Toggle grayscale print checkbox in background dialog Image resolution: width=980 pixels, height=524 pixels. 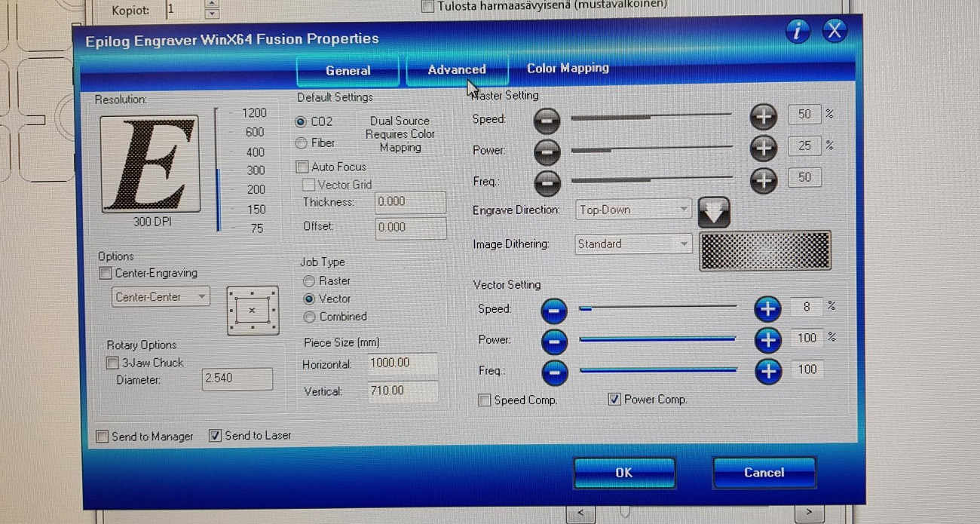coord(428,7)
